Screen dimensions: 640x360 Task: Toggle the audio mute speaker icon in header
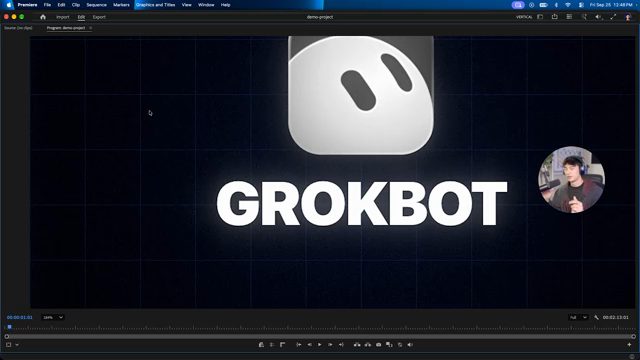[598, 17]
